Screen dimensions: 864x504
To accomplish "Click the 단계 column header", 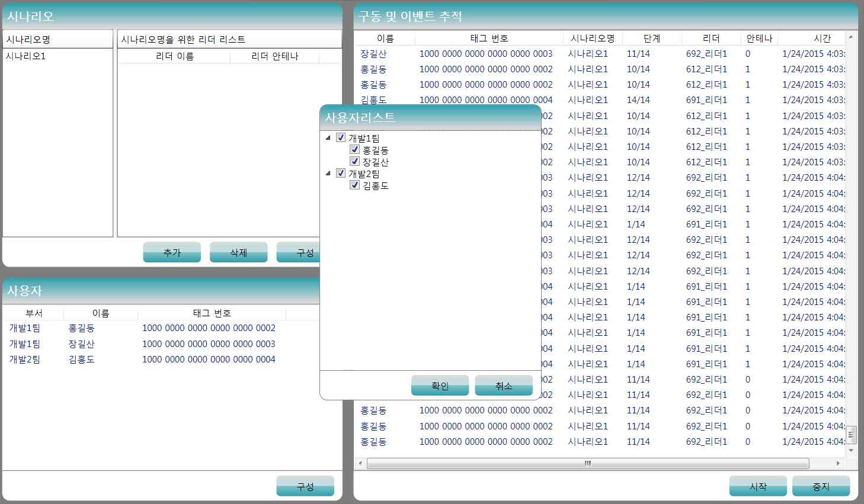I will point(652,38).
